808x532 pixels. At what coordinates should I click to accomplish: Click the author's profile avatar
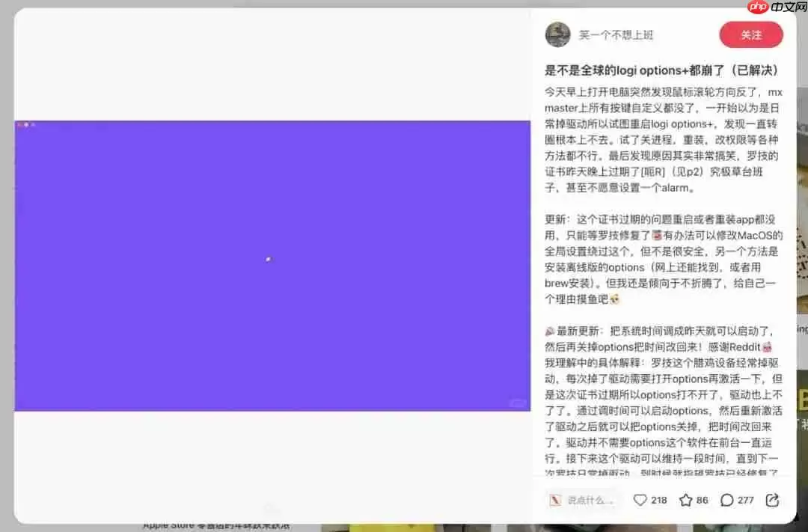click(557, 34)
